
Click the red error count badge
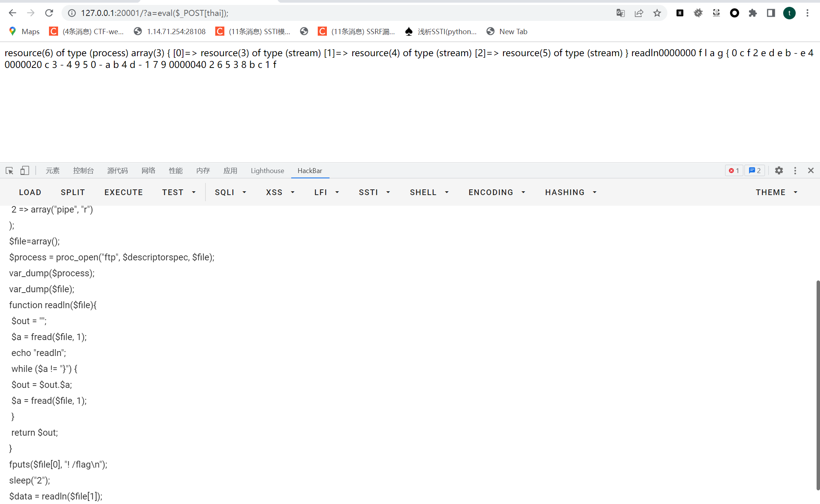[733, 170]
